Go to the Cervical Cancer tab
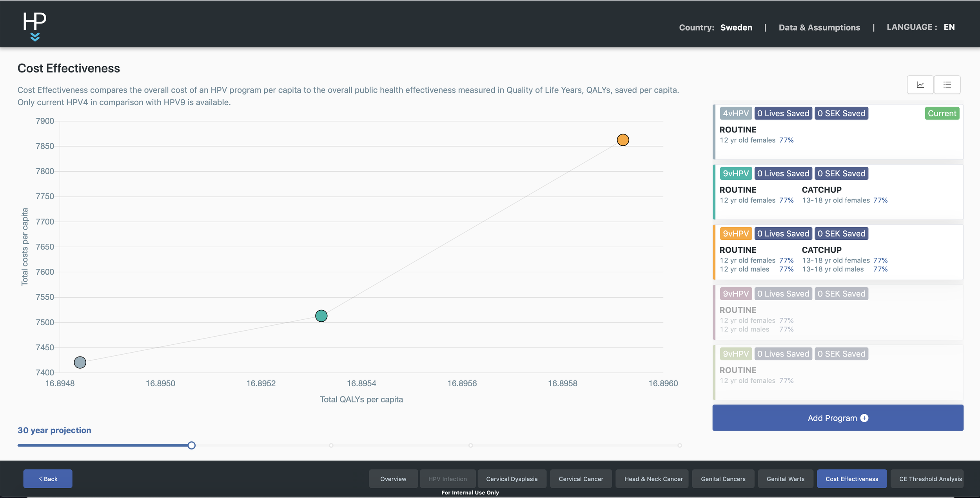 (x=581, y=479)
